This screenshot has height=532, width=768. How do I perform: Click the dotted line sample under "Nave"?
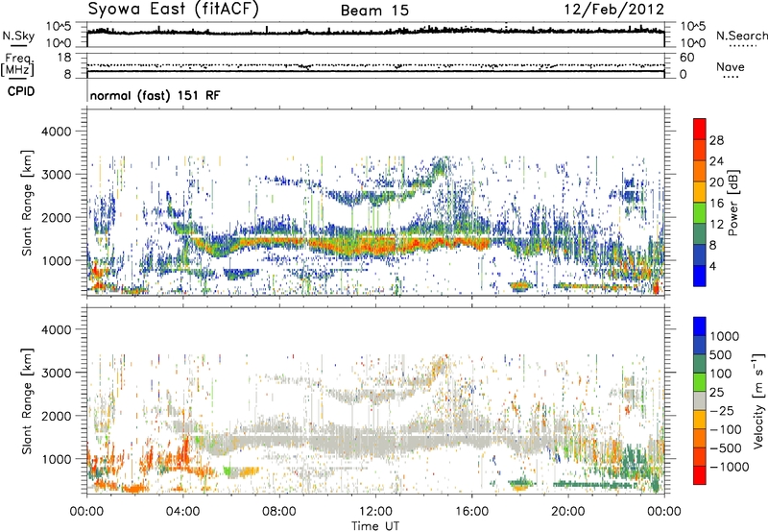(x=731, y=78)
